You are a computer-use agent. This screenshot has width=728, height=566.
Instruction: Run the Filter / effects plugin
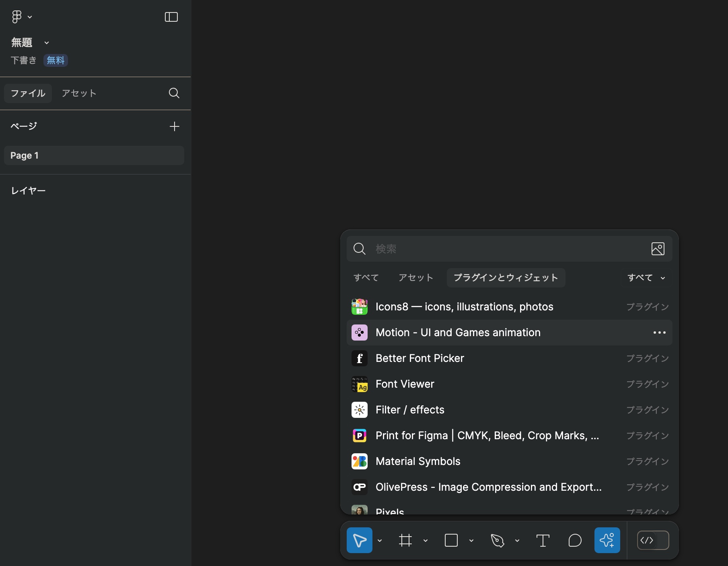click(510, 410)
